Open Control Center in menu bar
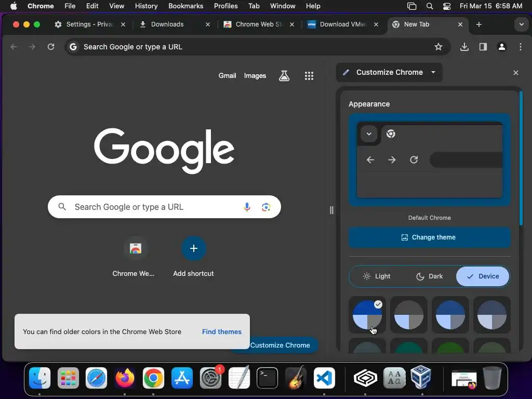This screenshot has width=532, height=399. (447, 6)
